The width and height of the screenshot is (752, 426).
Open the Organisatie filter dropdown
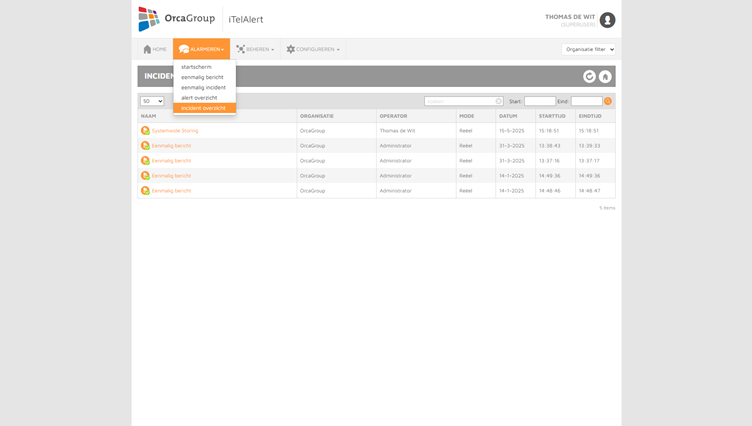tap(588, 49)
